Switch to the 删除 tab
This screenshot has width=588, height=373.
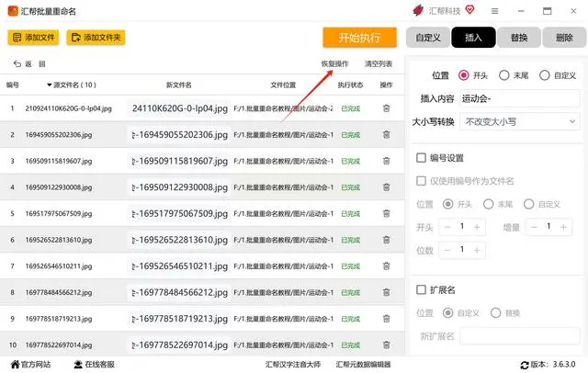point(564,38)
